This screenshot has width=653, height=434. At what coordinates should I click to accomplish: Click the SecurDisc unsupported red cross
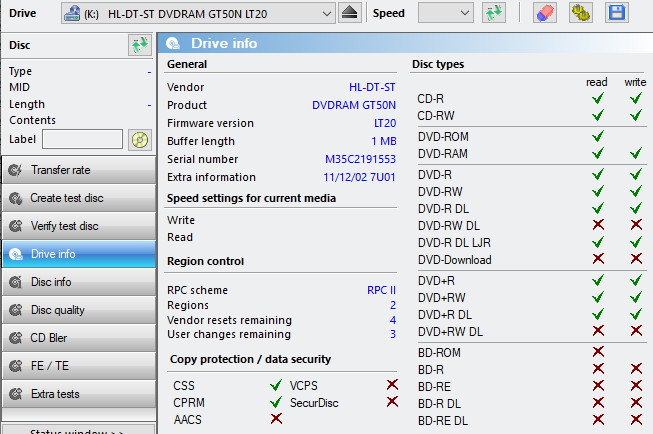(392, 402)
